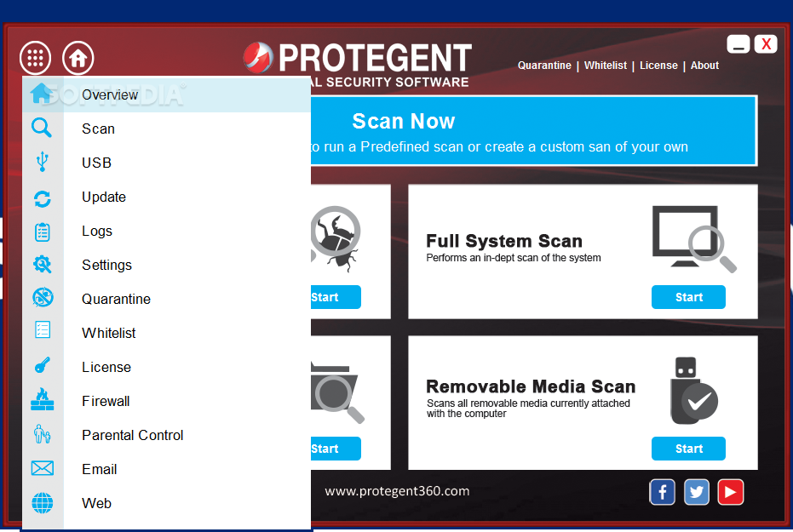Open the Whitelist link in header

[x=606, y=66]
